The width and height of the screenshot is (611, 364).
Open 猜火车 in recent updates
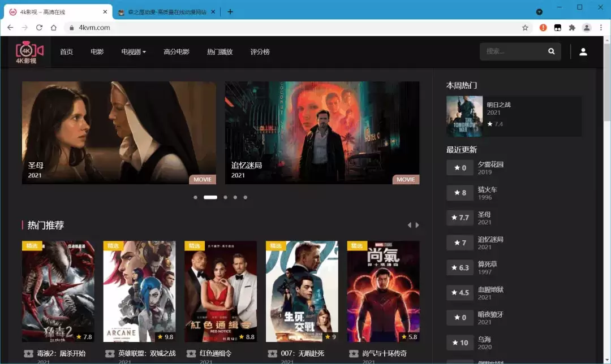click(488, 189)
